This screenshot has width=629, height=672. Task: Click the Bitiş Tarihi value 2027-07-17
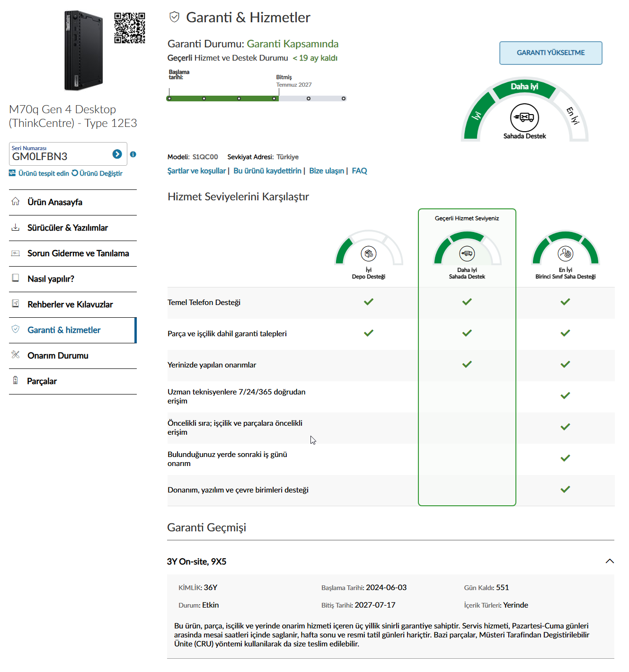pos(375,605)
